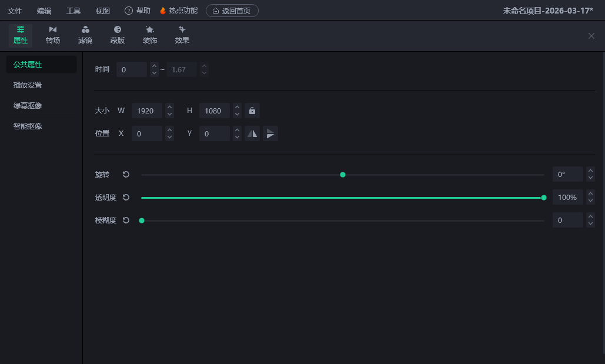Reset the 透明度 opacity value
605x364 pixels.
(x=126, y=198)
